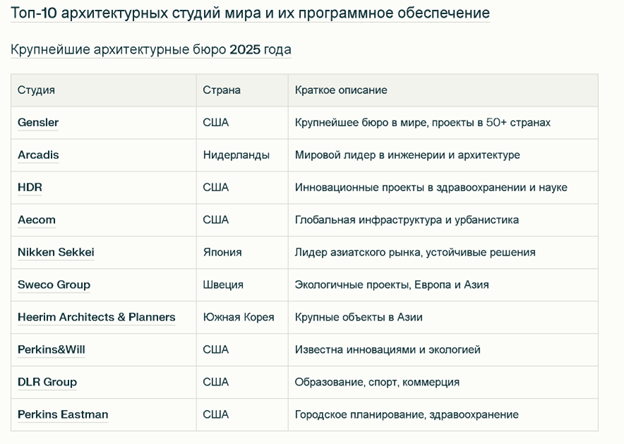Click the subheading Крупнейшие архитектурные бюро 2025
The height and width of the screenshot is (444, 624).
(x=151, y=50)
